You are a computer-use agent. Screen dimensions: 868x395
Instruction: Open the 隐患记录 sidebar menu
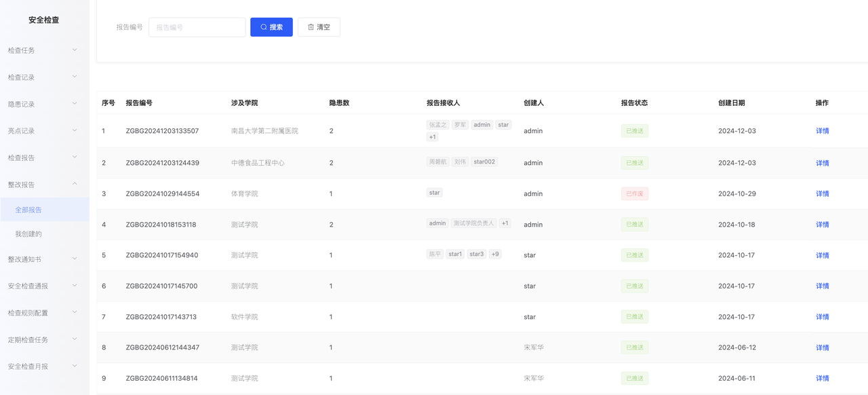pyautogui.click(x=45, y=104)
